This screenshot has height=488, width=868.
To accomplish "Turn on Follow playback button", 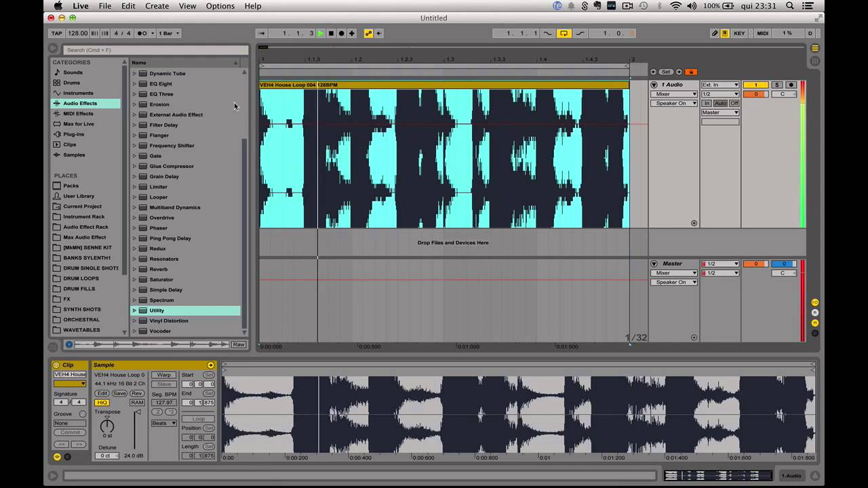I will coord(261,33).
